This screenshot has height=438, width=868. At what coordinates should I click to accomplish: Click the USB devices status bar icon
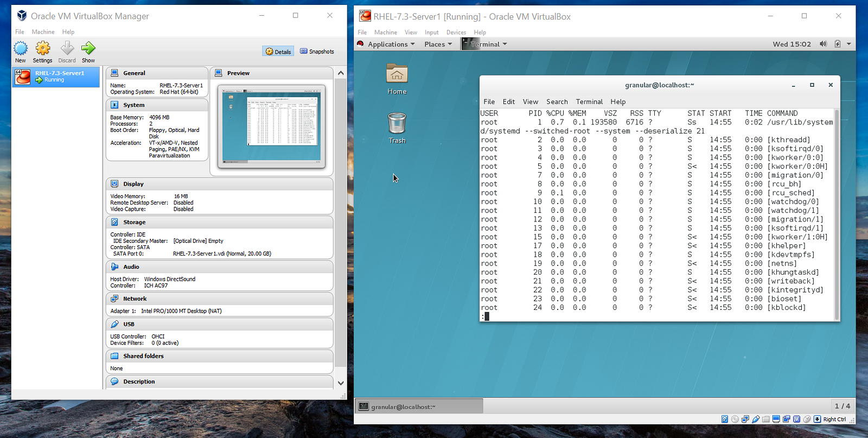756,419
